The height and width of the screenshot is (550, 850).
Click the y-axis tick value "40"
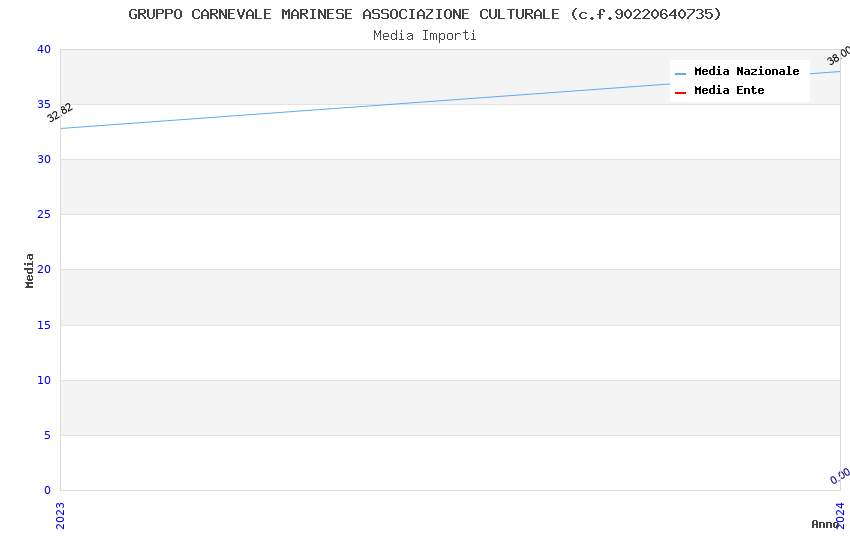(44, 49)
